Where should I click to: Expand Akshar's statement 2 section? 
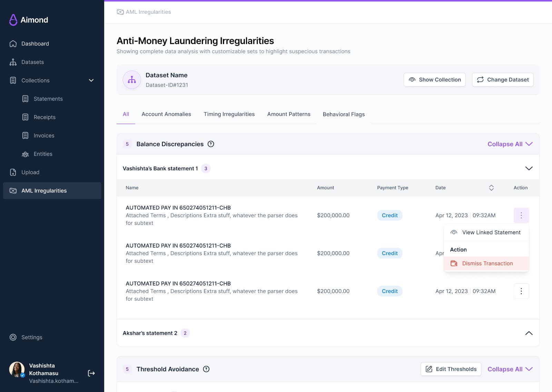[x=529, y=333]
